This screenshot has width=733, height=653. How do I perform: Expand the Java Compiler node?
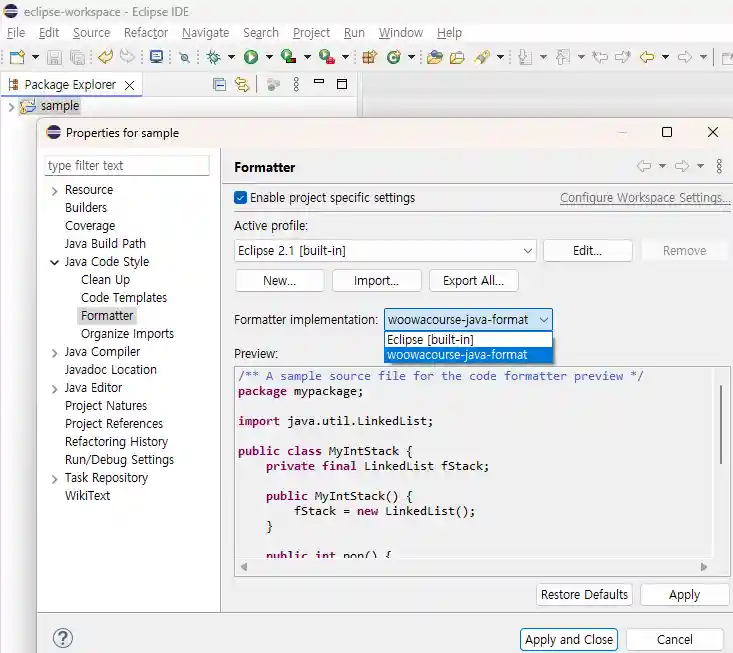click(55, 353)
